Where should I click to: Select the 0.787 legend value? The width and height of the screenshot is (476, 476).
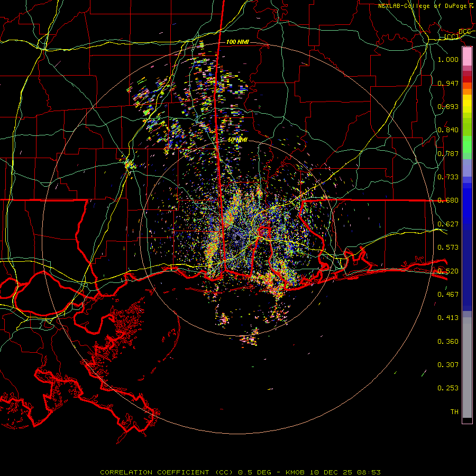pos(448,153)
